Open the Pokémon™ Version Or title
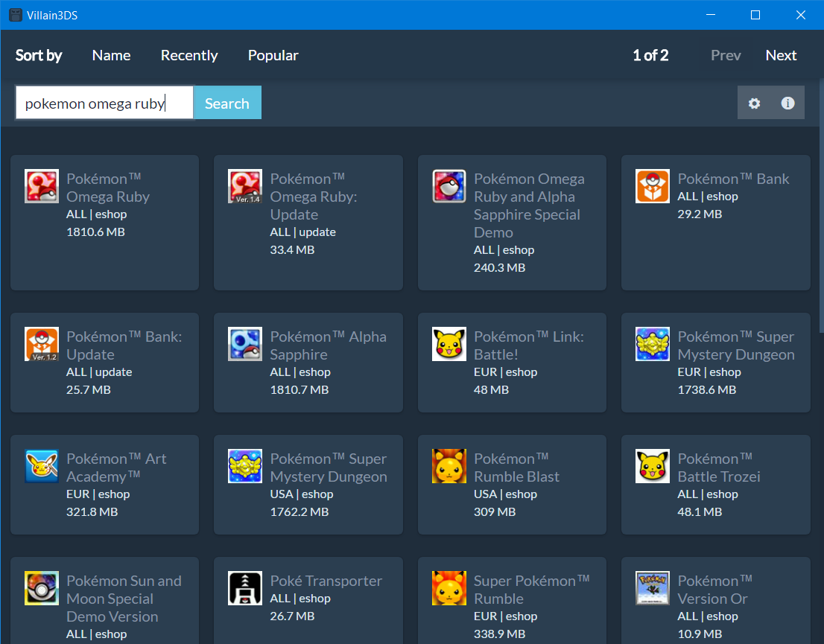This screenshot has height=644, width=824. [x=714, y=590]
